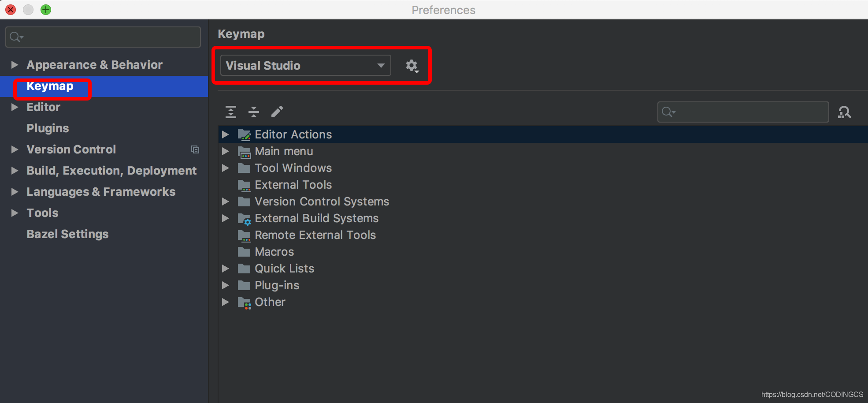The height and width of the screenshot is (403, 868).
Task: Click the green zoom window button
Action: [x=46, y=10]
